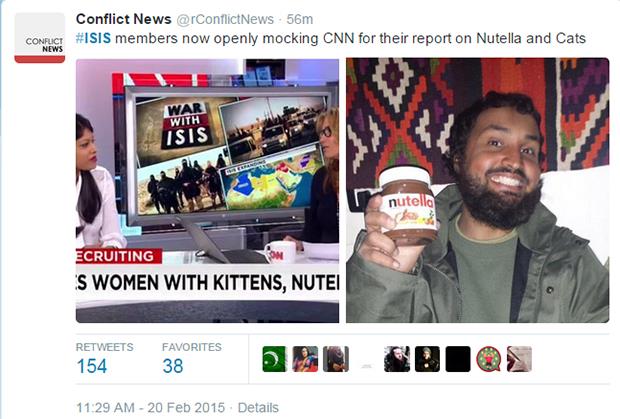This screenshot has height=419, width=620.
Task: Enlarge the Nutella jar photo
Action: pyautogui.click(x=477, y=191)
